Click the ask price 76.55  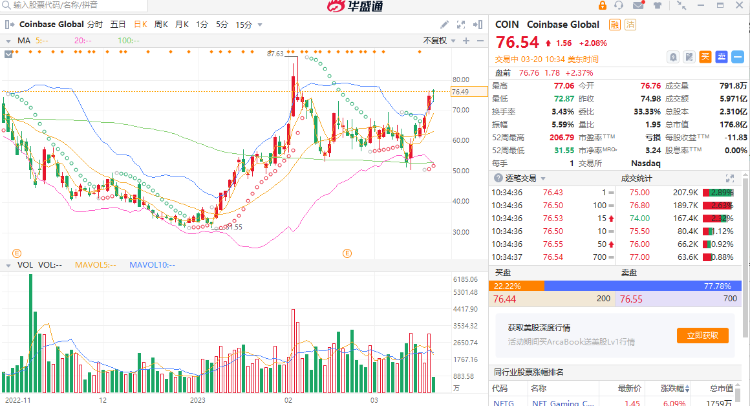pyautogui.click(x=631, y=299)
